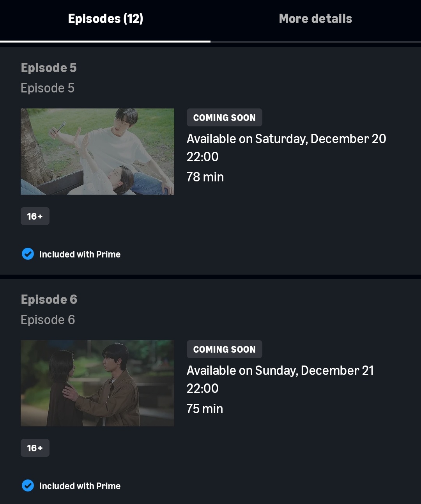This screenshot has width=421, height=504.
Task: Click the Saturday, December 20 availability text
Action: click(286, 139)
